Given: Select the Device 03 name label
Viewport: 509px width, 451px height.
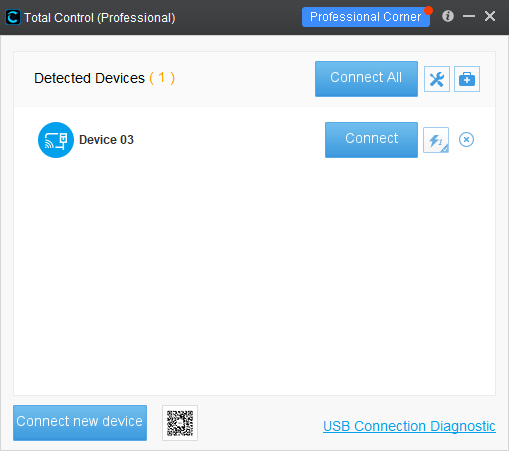Looking at the screenshot, I should pyautogui.click(x=106, y=140).
